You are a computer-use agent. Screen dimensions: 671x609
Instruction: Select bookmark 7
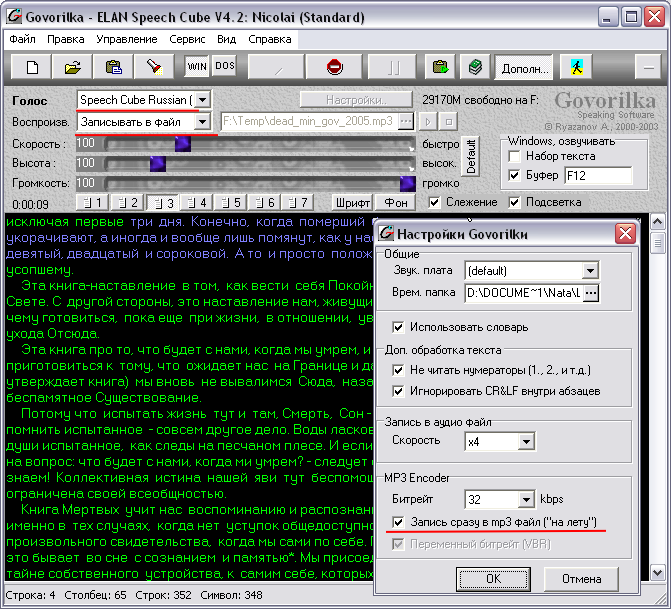pyautogui.click(x=298, y=202)
